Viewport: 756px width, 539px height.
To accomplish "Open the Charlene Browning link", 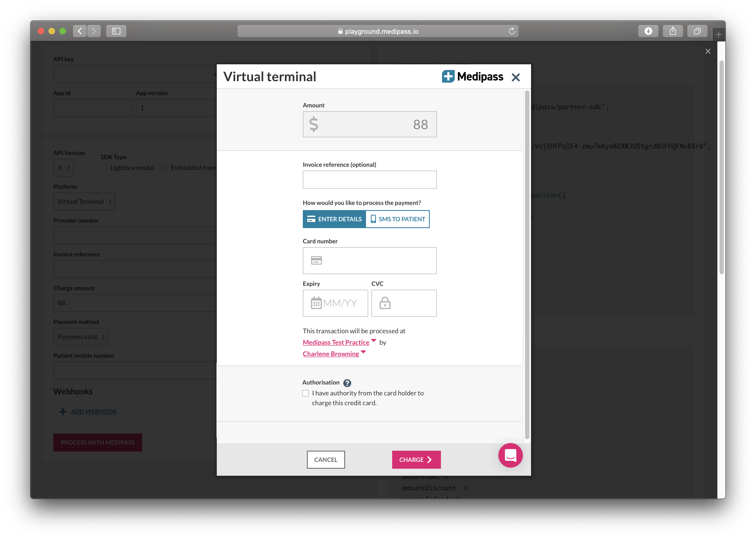I will coord(331,354).
